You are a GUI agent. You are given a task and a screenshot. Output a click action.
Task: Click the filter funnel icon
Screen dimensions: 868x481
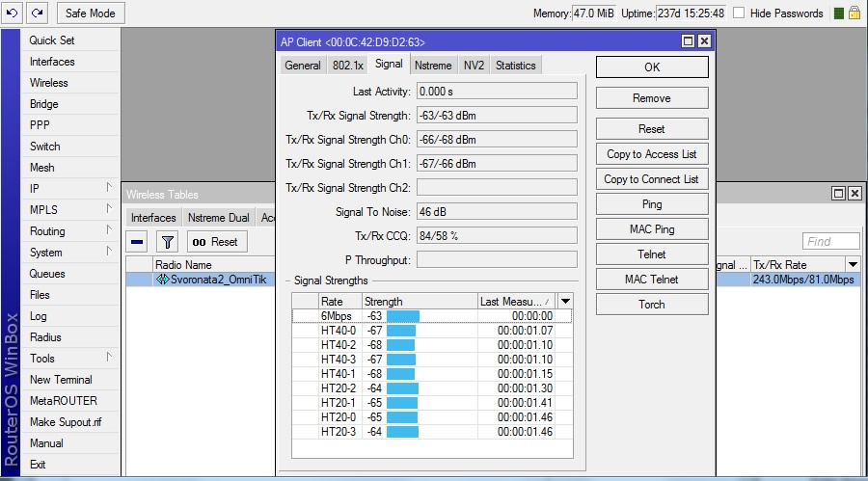[167, 242]
